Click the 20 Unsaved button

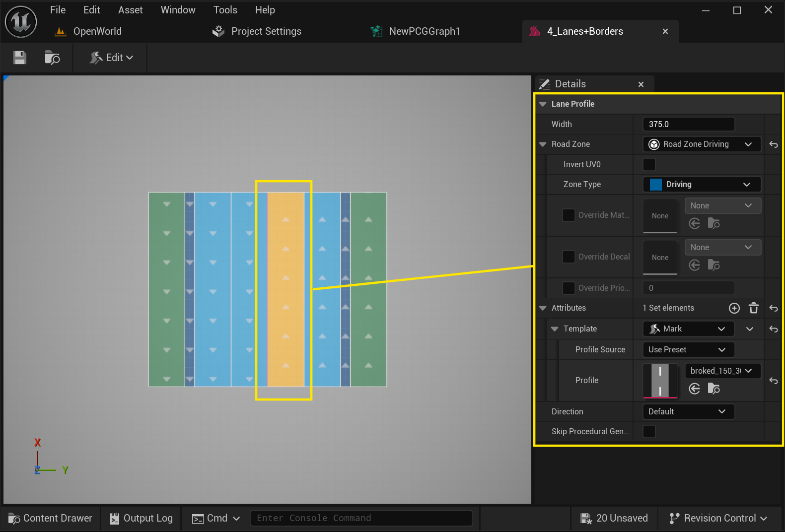click(614, 518)
